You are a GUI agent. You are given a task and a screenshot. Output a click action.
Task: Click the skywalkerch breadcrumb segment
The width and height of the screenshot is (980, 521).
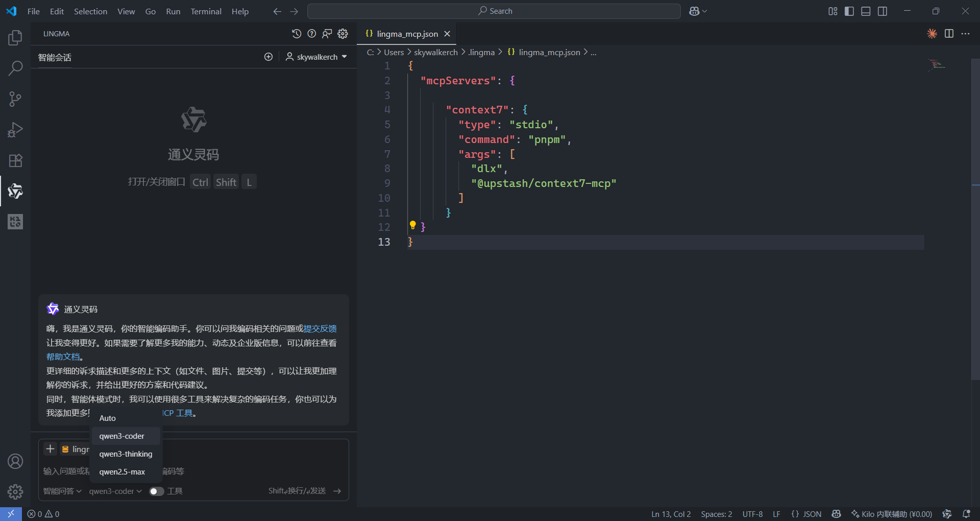coord(435,52)
